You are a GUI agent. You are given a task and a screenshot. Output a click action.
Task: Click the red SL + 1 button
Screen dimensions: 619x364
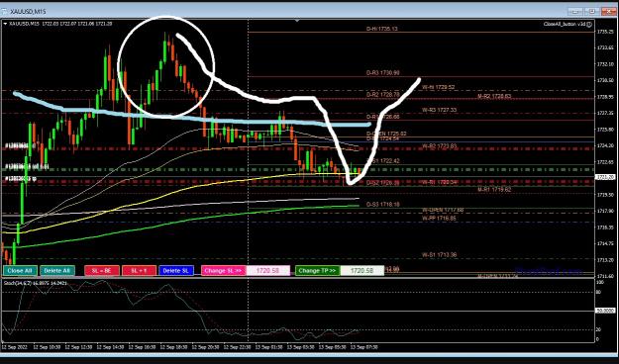point(139,271)
